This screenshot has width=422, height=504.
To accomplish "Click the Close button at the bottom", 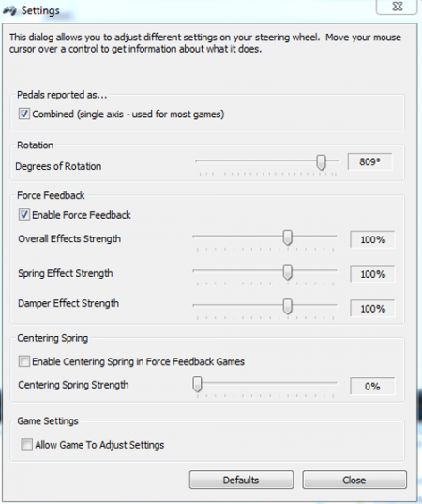I will click(x=354, y=480).
